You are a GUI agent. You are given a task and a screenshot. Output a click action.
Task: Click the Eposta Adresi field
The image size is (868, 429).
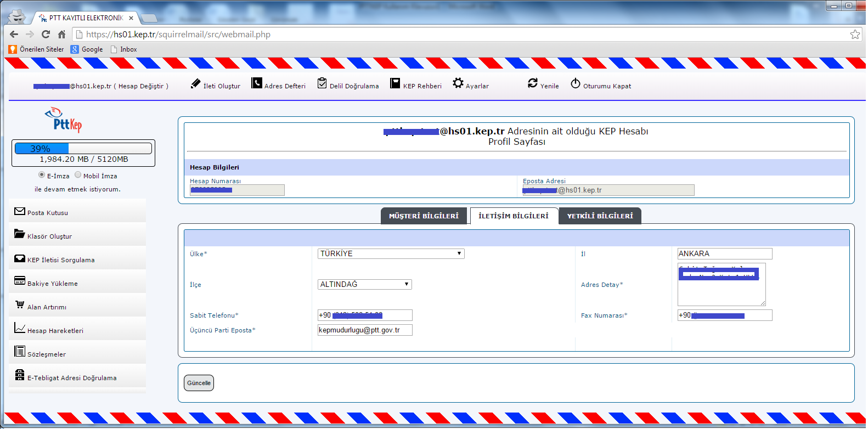(x=608, y=190)
